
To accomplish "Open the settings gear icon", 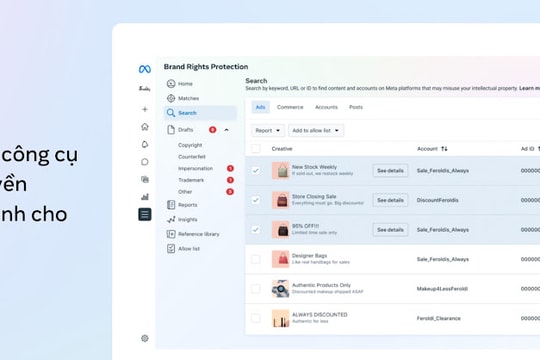I will pyautogui.click(x=145, y=338).
